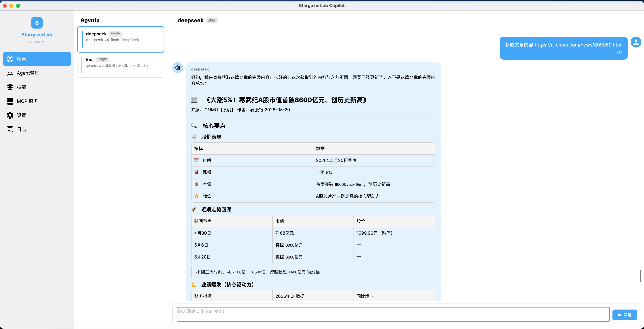Click the article title 《大涨5%！寒武纪...》
This screenshot has width=644, height=329.
tap(286, 100)
